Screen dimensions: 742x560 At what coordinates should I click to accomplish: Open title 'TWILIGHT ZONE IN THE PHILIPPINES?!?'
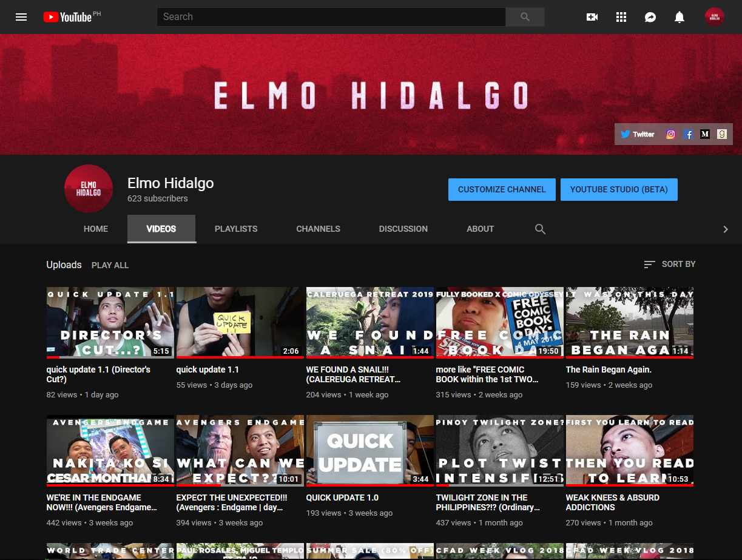tap(488, 502)
